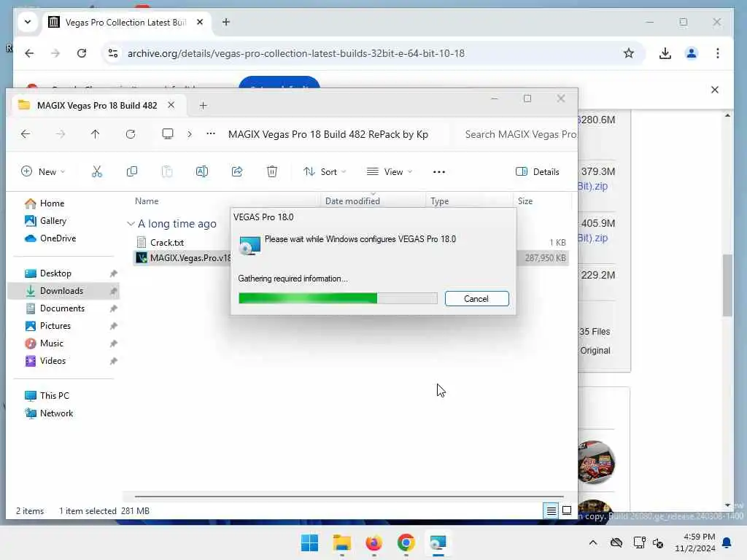Select the Vegas Pro Collection Chrome tab
Viewport: 747px width, 560px height.
(126, 23)
